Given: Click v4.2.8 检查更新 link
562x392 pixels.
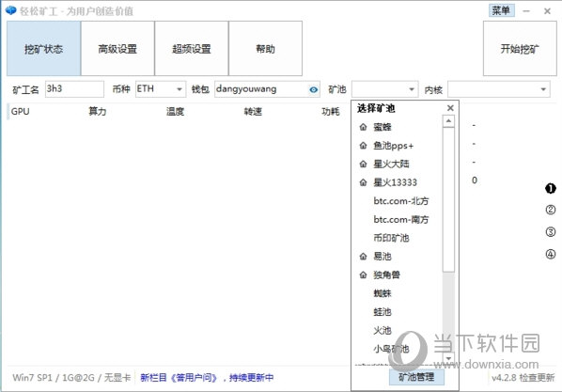Looking at the screenshot, I should coord(523,377).
